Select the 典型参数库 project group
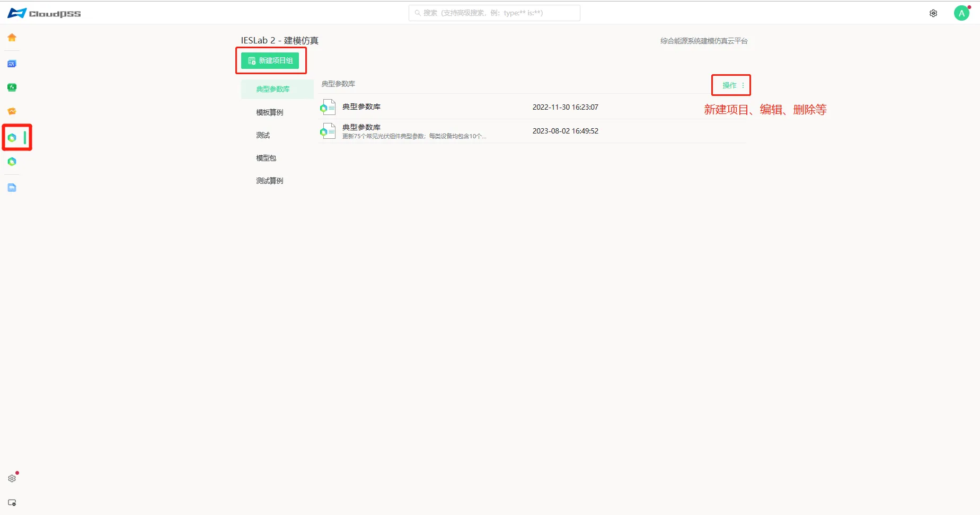980x515 pixels. [277, 89]
